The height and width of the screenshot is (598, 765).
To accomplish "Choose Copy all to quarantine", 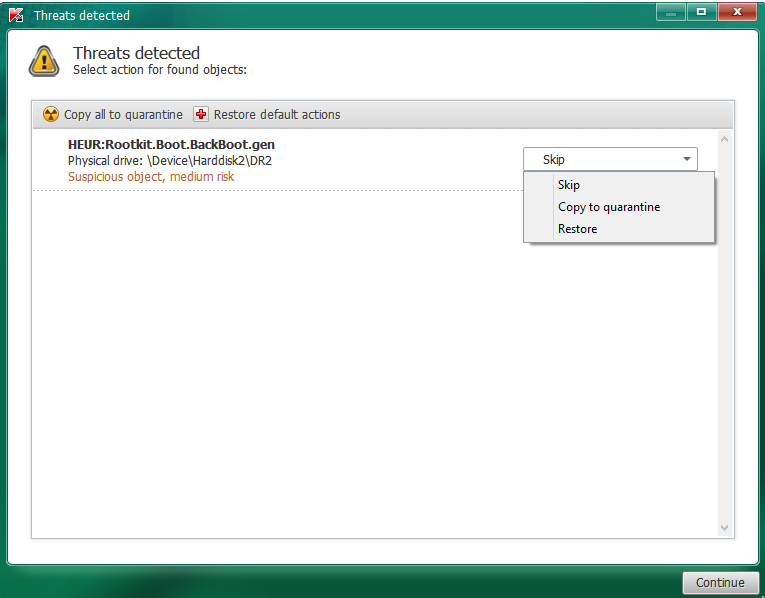I will 123,114.
